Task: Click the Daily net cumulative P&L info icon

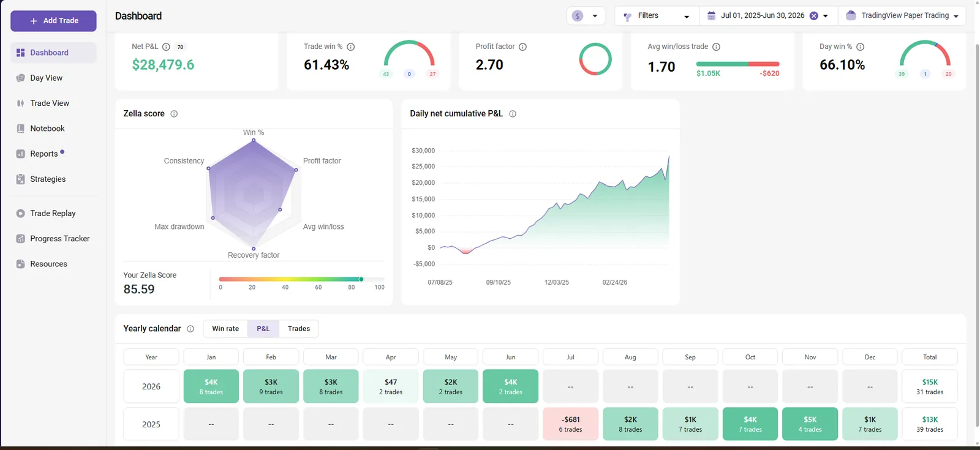Action: 513,114
